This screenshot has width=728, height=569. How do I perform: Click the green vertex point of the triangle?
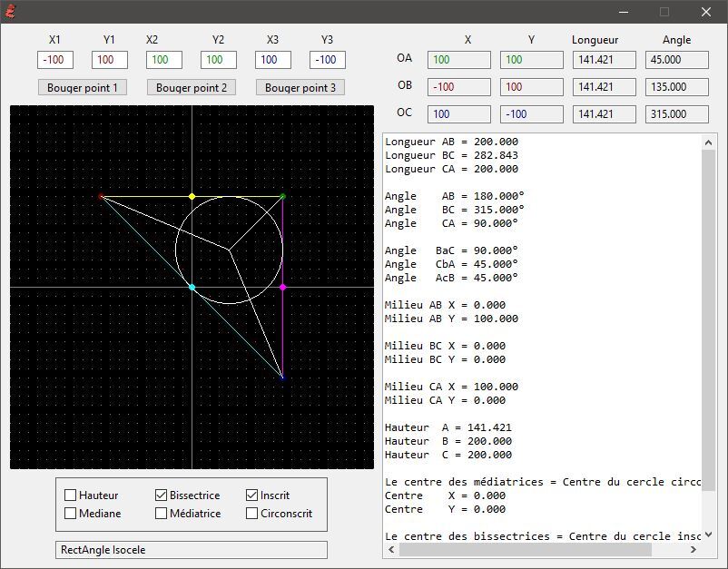tap(282, 196)
